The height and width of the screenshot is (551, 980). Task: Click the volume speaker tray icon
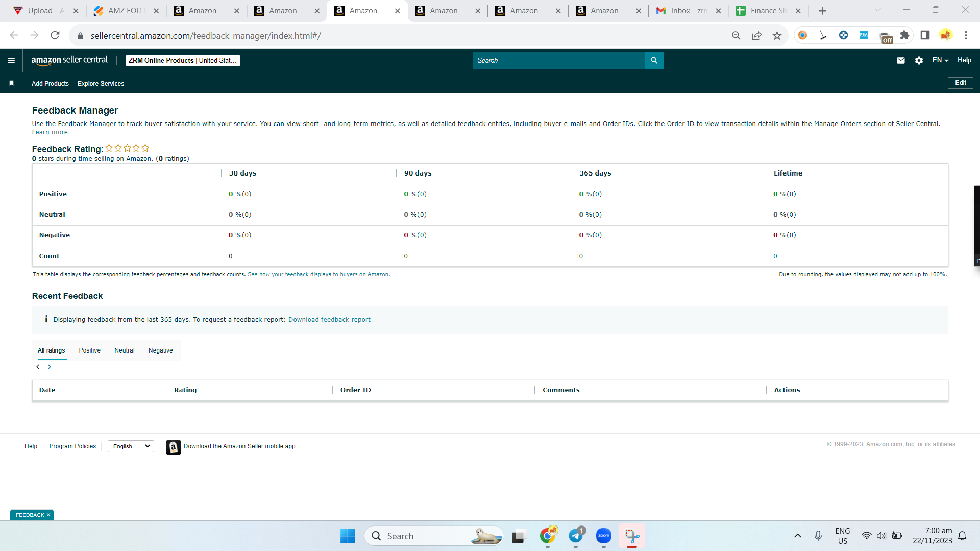(x=881, y=536)
